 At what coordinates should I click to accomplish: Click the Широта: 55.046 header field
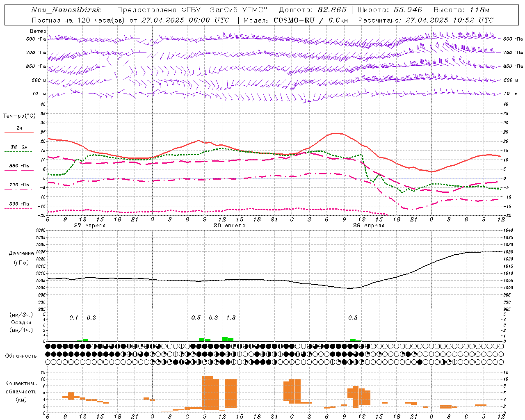(x=390, y=10)
